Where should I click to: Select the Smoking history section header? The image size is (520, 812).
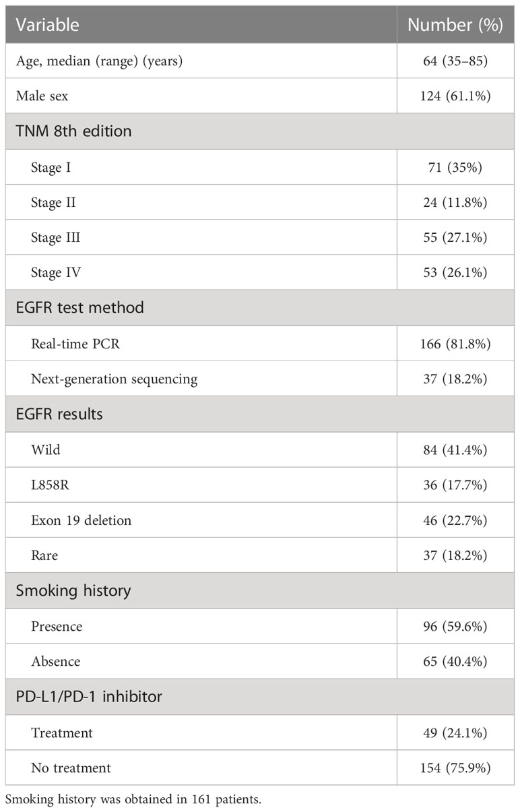click(73, 590)
